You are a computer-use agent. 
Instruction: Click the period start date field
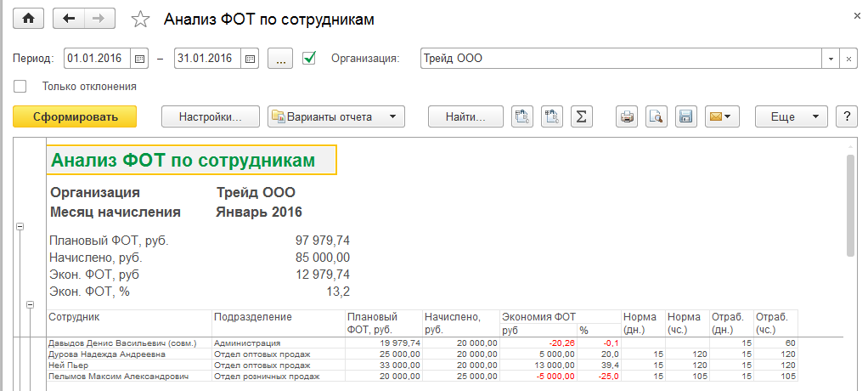point(98,58)
